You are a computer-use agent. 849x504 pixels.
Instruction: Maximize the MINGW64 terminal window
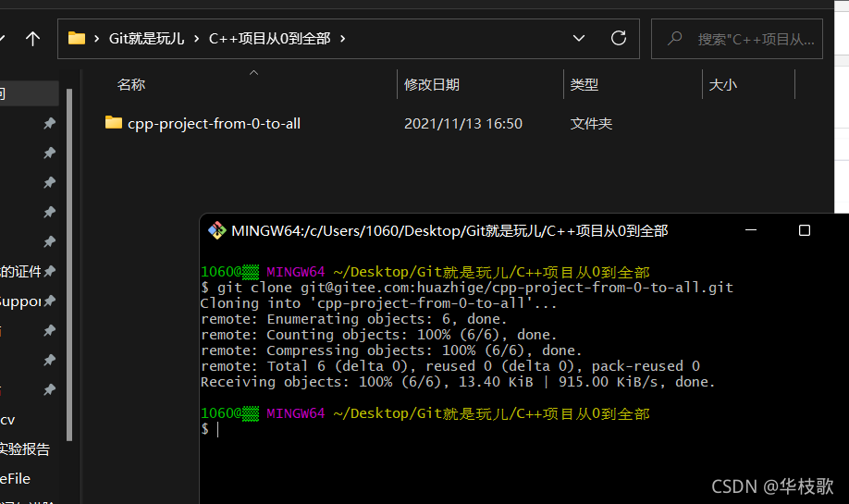(x=805, y=230)
